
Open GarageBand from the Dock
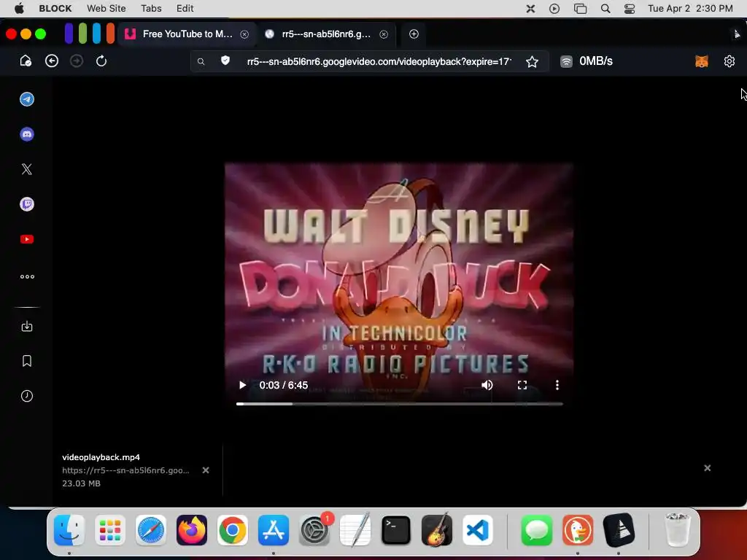pyautogui.click(x=437, y=529)
